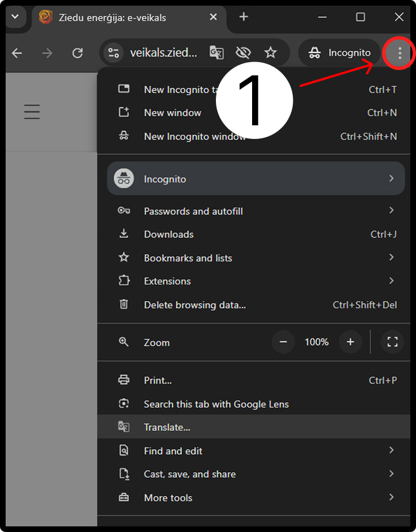Image resolution: width=416 pixels, height=532 pixels.
Task: Open the site information icon in address bar
Action: coord(114,53)
